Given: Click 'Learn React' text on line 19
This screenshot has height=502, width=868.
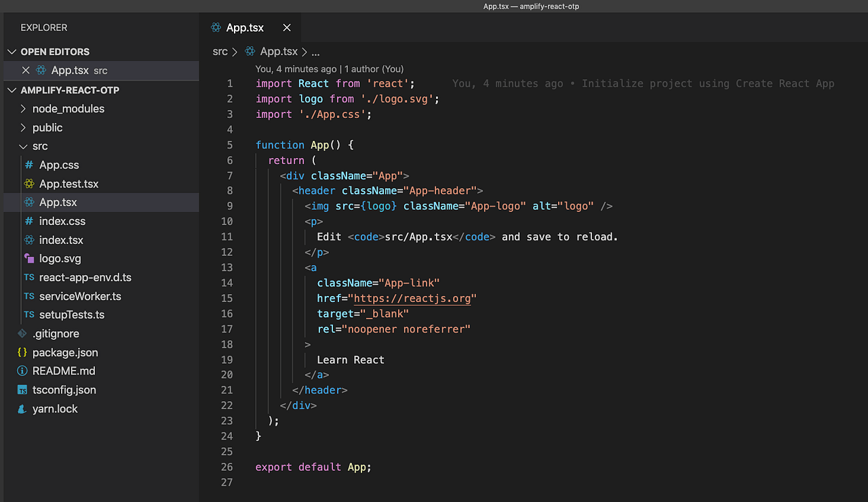Looking at the screenshot, I should [351, 360].
